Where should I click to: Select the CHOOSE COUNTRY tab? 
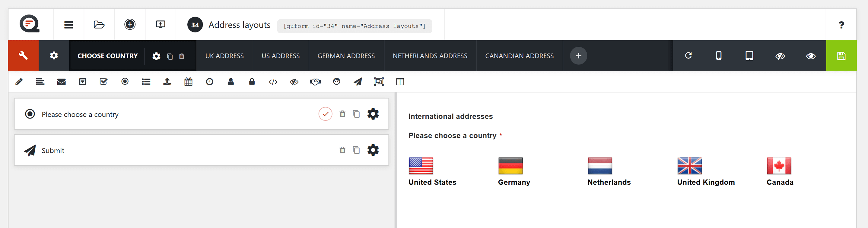click(107, 56)
